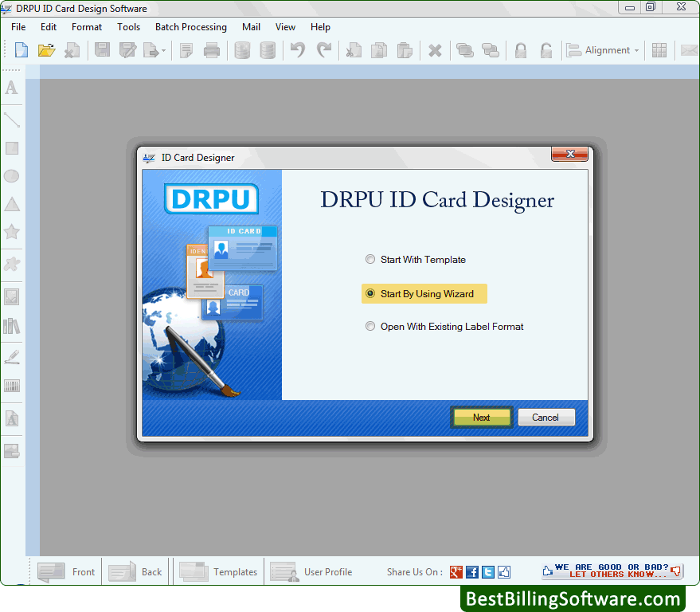Click the Paste clipboard toolbar icon
This screenshot has height=612, width=700.
(x=405, y=50)
